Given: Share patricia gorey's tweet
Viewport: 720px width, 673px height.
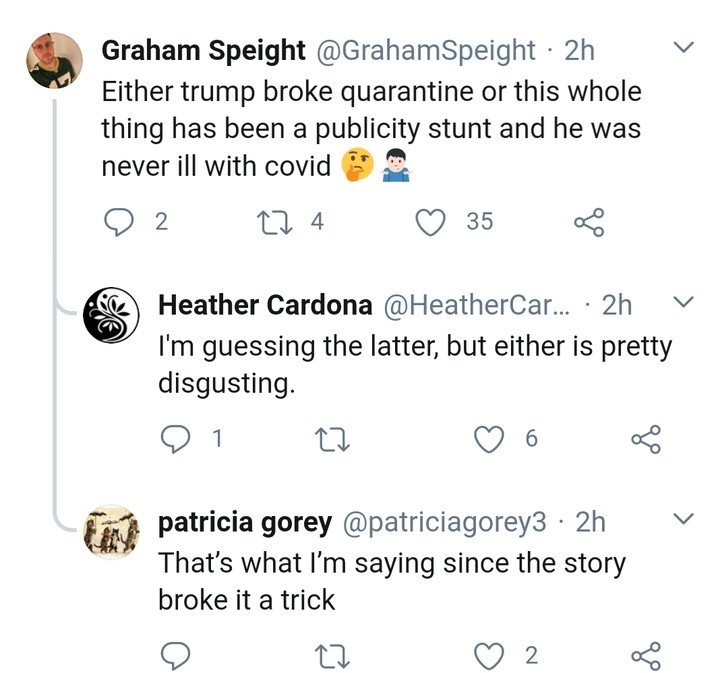Looking at the screenshot, I should pos(645,656).
